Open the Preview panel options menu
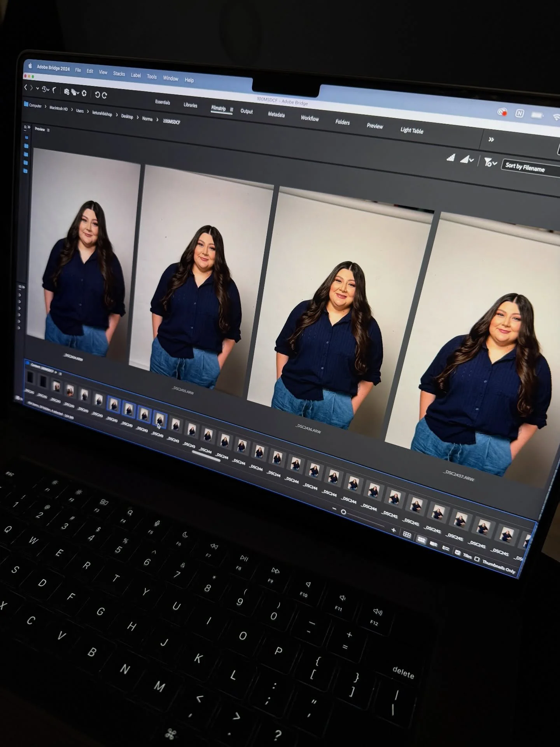The image size is (560, 747). pos(48,130)
